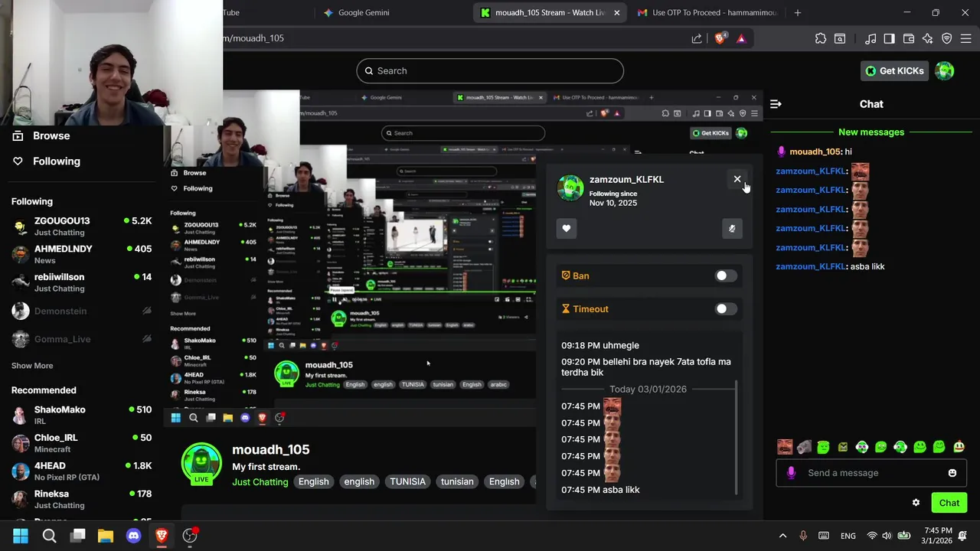Toggle the browser sidebar panel icon
This screenshot has width=980, height=551.
coord(889,38)
